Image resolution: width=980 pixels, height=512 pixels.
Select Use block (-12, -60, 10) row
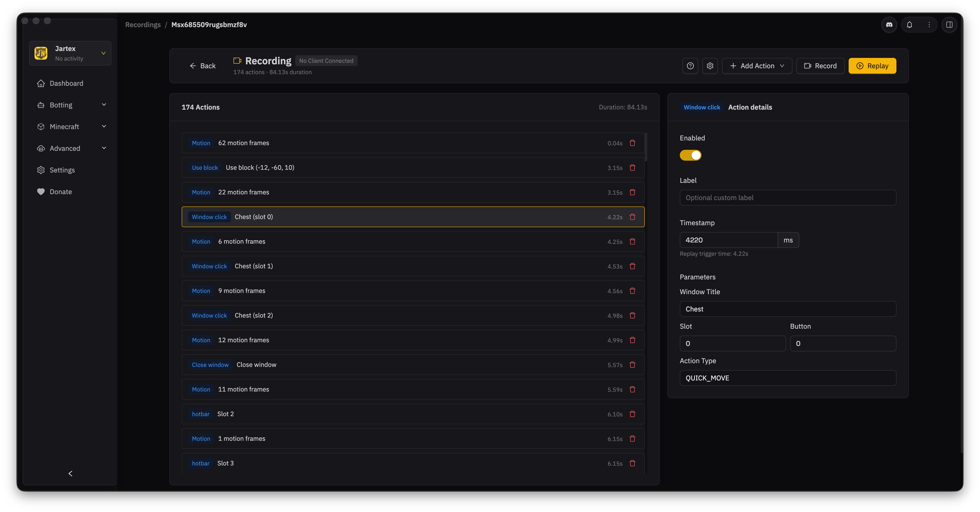[413, 168]
